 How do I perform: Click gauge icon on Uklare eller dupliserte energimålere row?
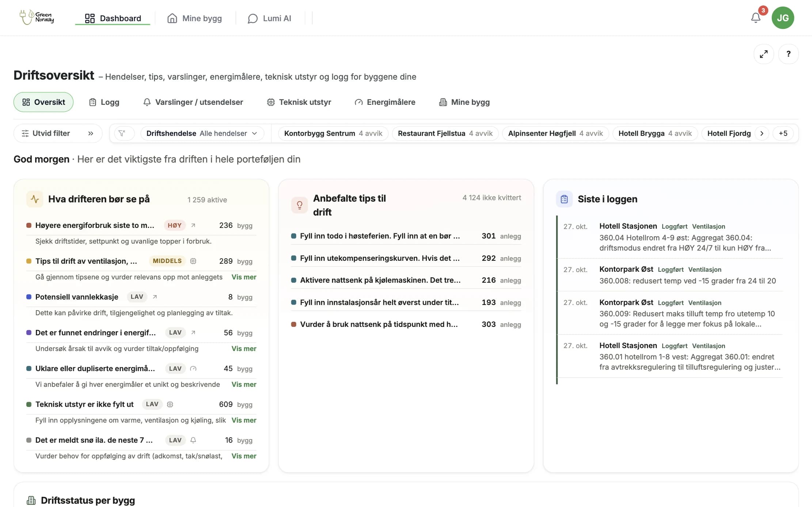pyautogui.click(x=193, y=369)
